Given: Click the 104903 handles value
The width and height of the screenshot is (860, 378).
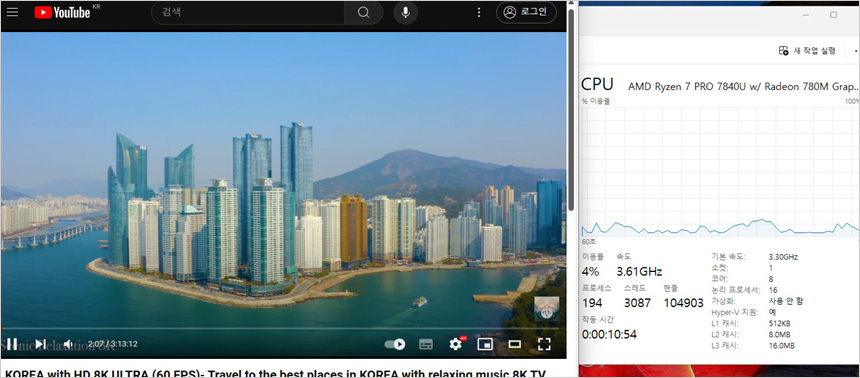Looking at the screenshot, I should coord(683,303).
